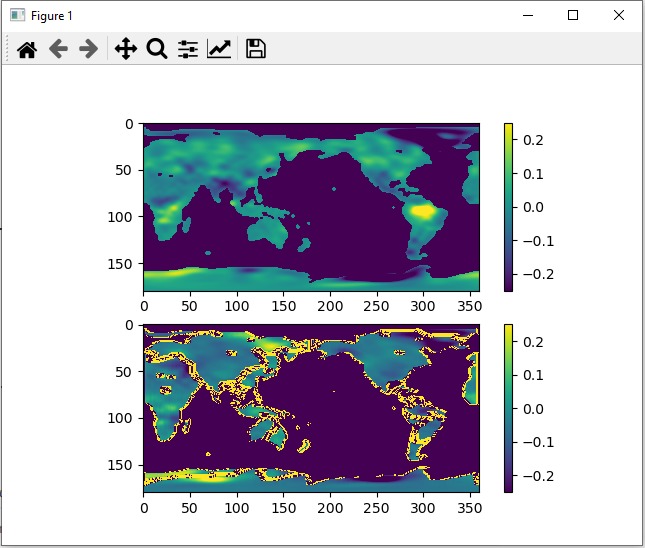
Task: Open Configure subplots sliders icon
Action: tap(188, 49)
